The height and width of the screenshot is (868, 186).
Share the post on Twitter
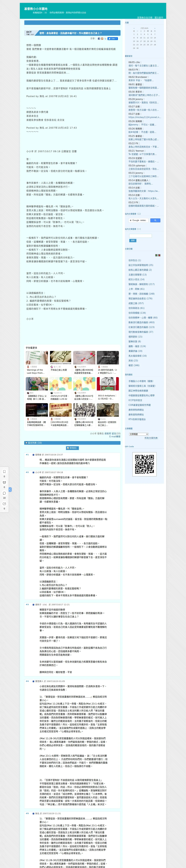pyautogui.click(x=105, y=39)
